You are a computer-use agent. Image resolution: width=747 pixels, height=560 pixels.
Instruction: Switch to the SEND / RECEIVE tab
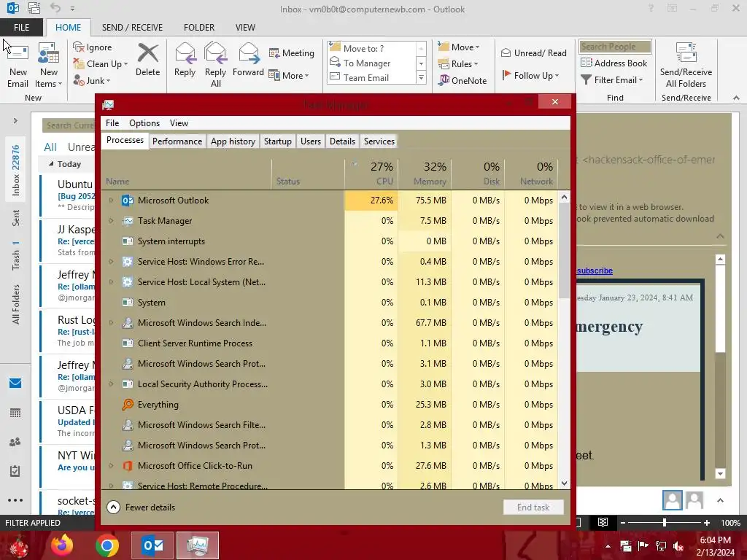[132, 28]
